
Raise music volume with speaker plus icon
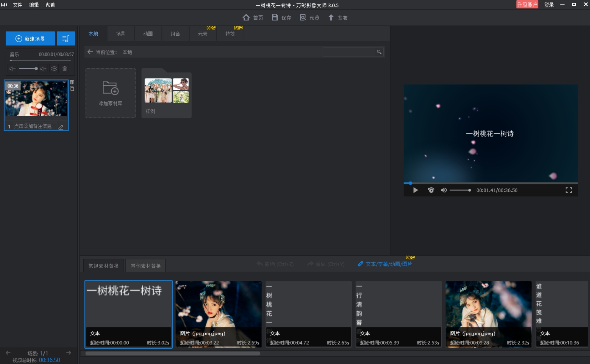click(x=44, y=68)
